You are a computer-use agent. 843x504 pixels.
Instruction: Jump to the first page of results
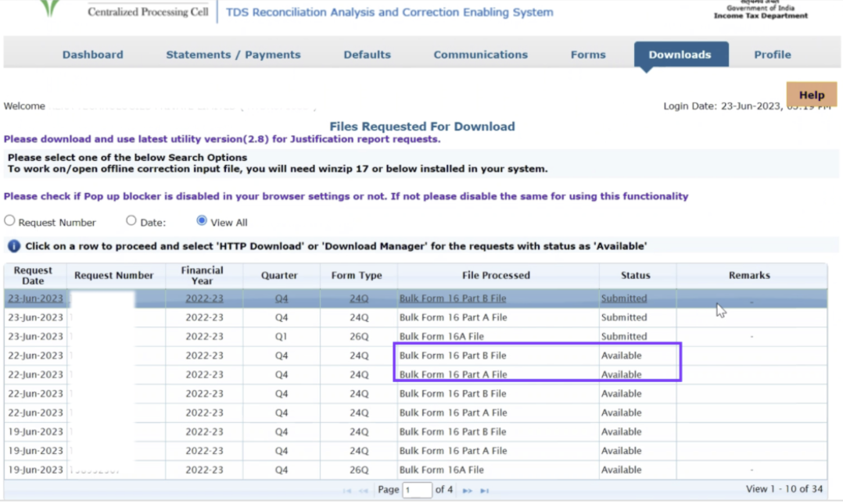(346, 491)
